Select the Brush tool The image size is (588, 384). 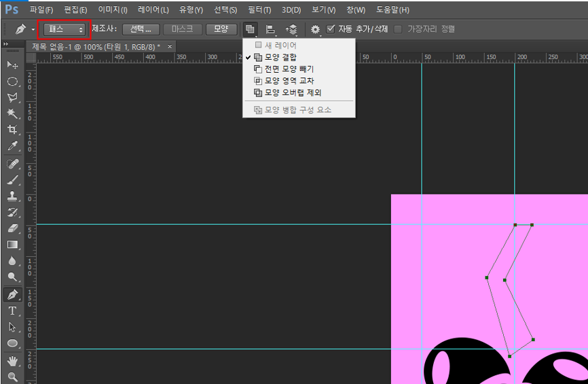click(12, 180)
